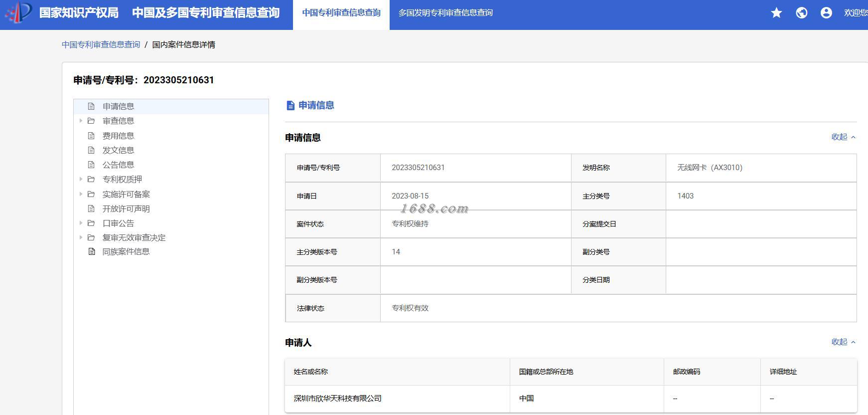Image resolution: width=868 pixels, height=415 pixels.
Task: Open 公告信息 in the sidebar tree
Action: pos(118,165)
